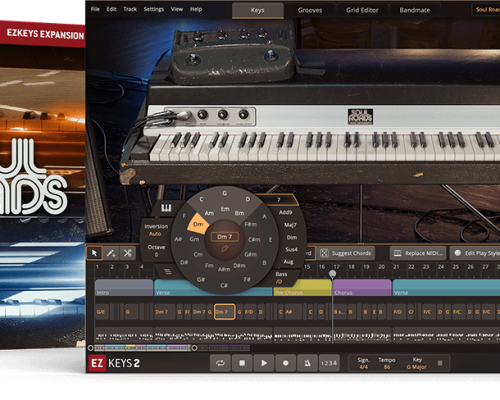This screenshot has height=400, width=500.
Task: Click the stop transport button
Action: coord(242,363)
